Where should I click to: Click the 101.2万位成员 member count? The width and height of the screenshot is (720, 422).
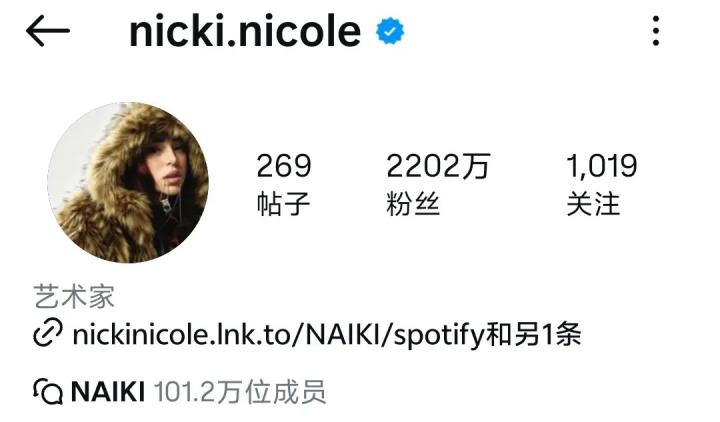(240, 392)
